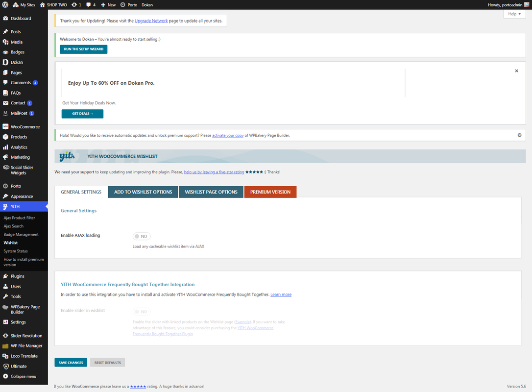Dismiss the WPBakery activation notice
The width and height of the screenshot is (532, 392).
(x=519, y=135)
